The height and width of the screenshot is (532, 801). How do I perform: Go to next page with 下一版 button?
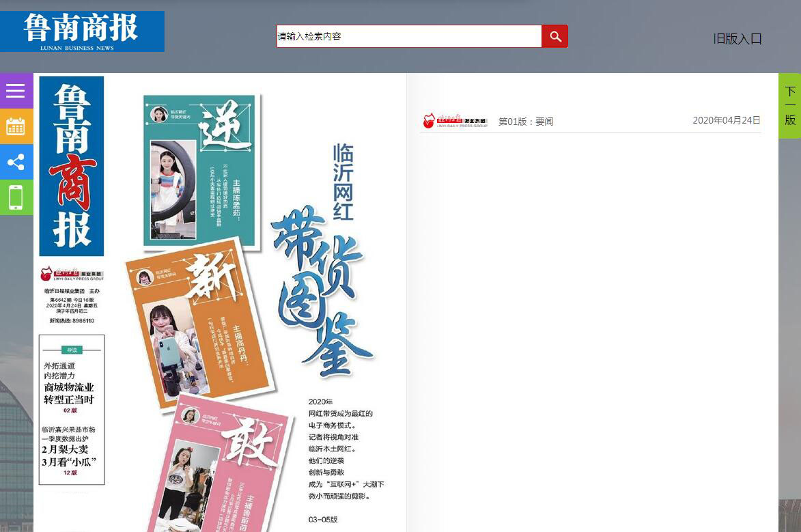[789, 106]
